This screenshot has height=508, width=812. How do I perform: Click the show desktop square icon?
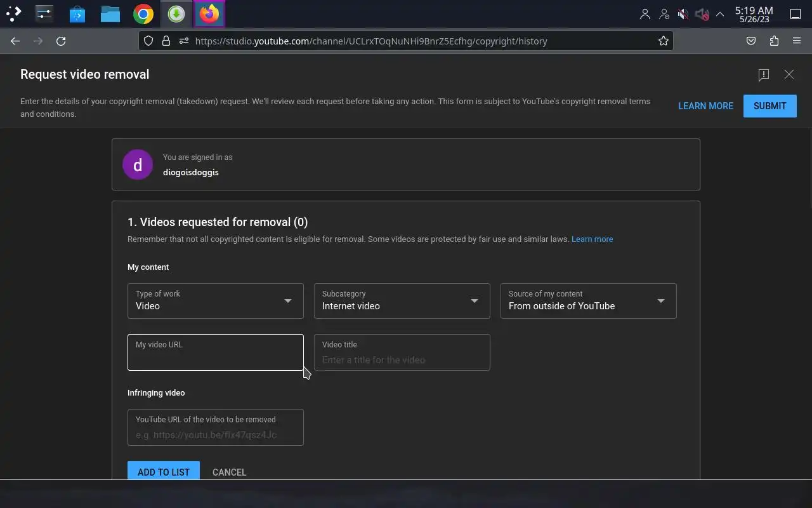pyautogui.click(x=796, y=14)
